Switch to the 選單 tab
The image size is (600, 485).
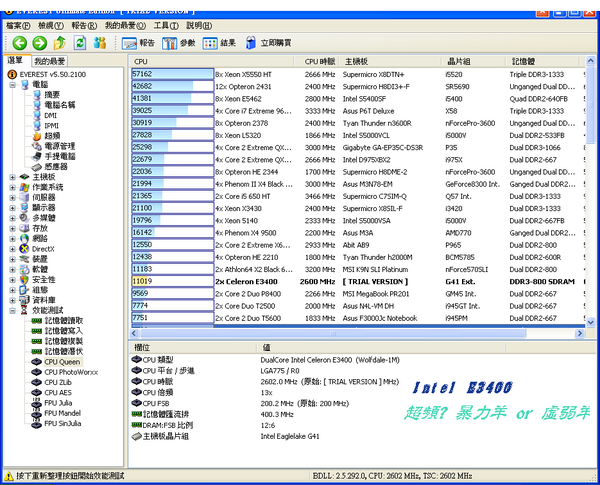16,60
